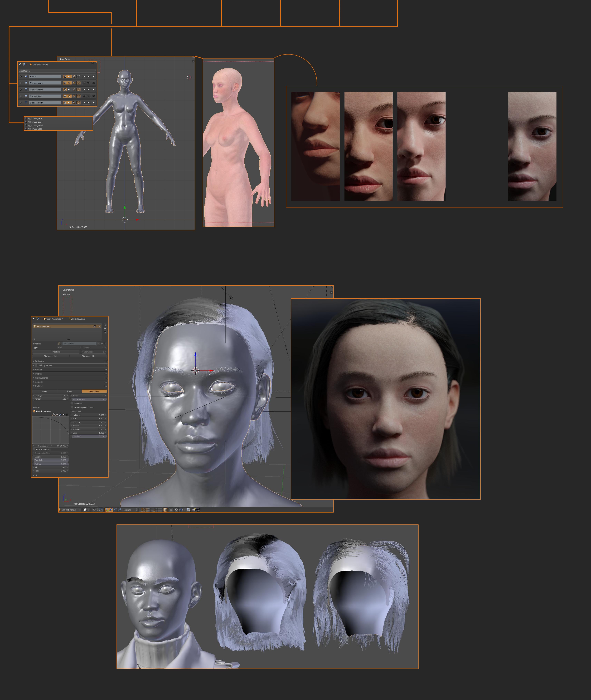Move the Displace_Arms modifier up
The height and width of the screenshot is (700, 591).
84,83
